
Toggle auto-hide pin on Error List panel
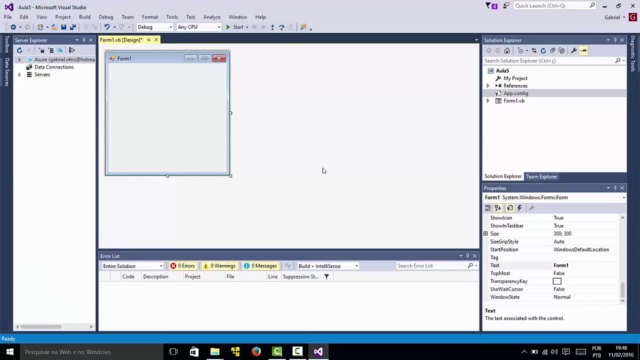point(467,256)
